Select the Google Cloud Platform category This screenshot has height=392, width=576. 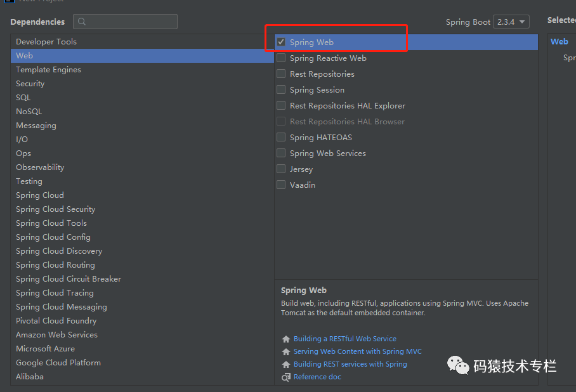142,363
